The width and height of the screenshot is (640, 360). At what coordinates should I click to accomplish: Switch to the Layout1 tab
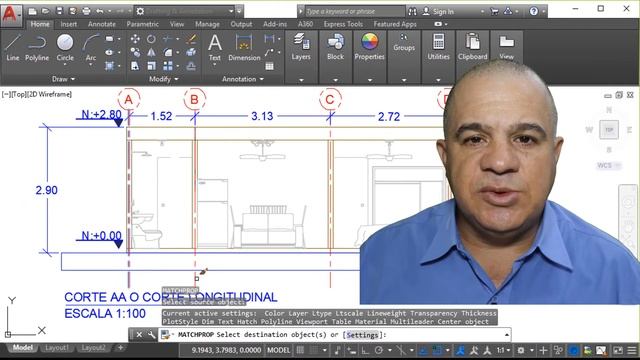click(x=56, y=348)
